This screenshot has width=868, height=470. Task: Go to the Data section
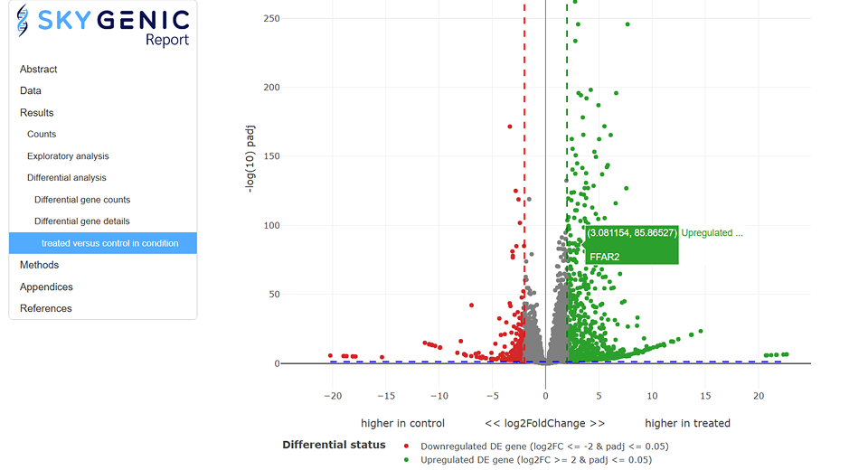[31, 91]
